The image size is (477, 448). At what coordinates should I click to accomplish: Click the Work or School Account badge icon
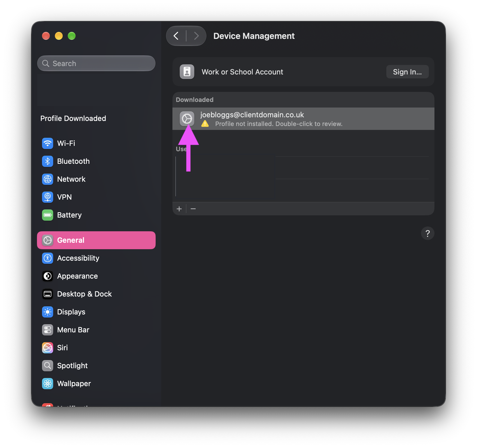(x=187, y=72)
